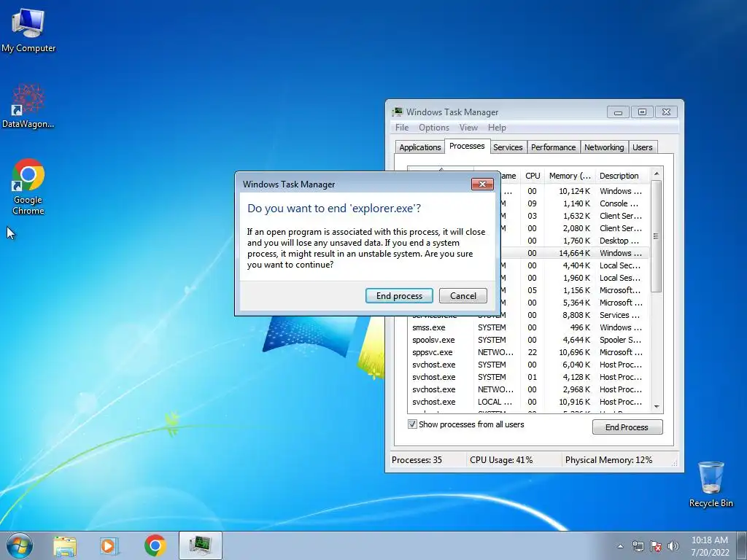747x560 pixels.
Task: Click the volume speaker tray icon
Action: click(673, 546)
